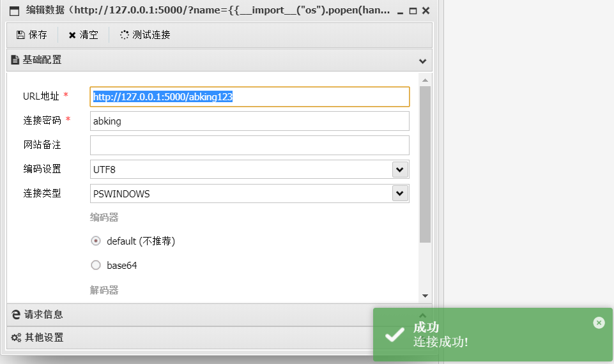Click the 编码器 label text
Screen dimensions: 614x364
tap(104, 217)
